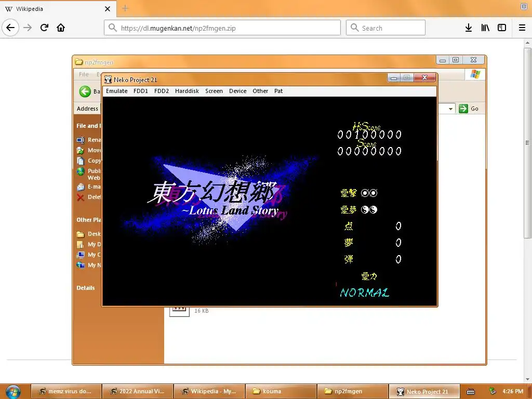The height and width of the screenshot is (399, 532).
Task: Click the E-mail file task icon
Action: pyautogui.click(x=81, y=187)
